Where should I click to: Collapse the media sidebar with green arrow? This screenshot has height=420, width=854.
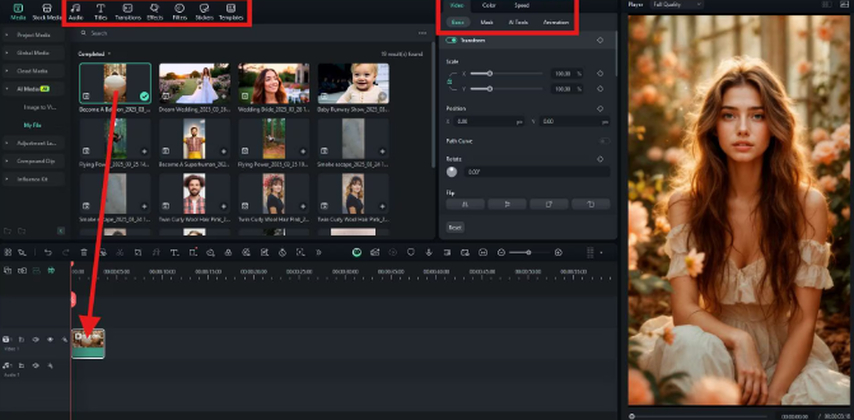pos(61,231)
